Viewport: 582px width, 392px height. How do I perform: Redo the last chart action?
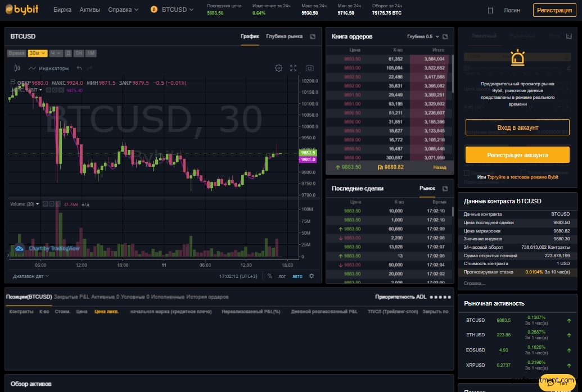click(90, 69)
